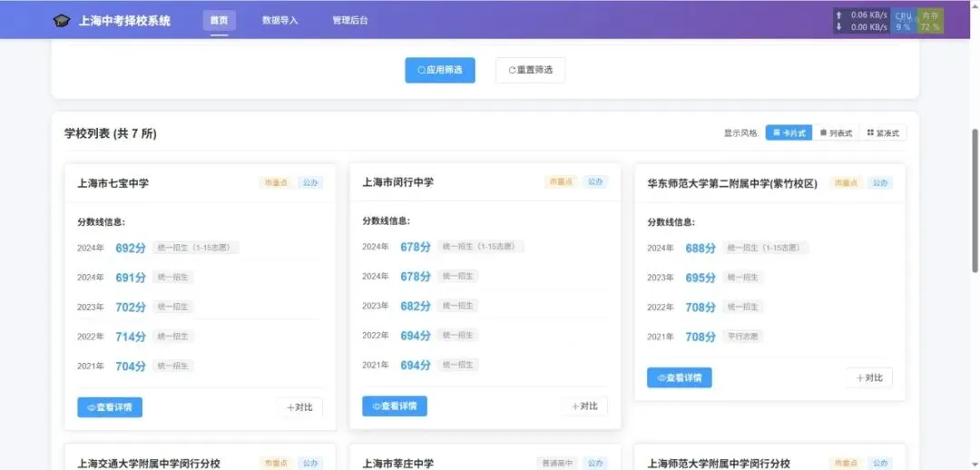
Task: Open the 首页 navigation tab
Action: pos(219,20)
